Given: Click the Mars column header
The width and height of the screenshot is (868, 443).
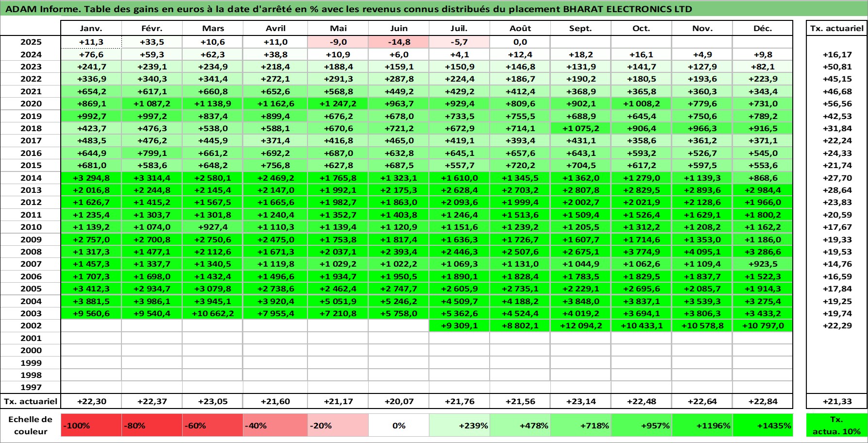Looking at the screenshot, I should pos(212,28).
